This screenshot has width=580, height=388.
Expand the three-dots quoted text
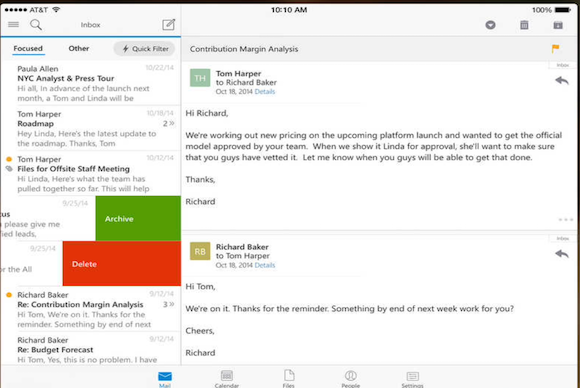click(566, 220)
